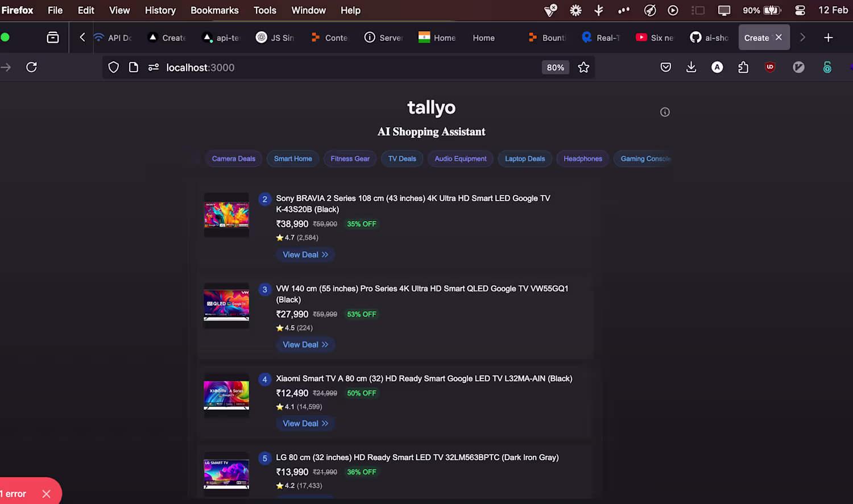This screenshot has height=504, width=853.
Task: Select the Audio Equipment chip
Action: pyautogui.click(x=461, y=159)
